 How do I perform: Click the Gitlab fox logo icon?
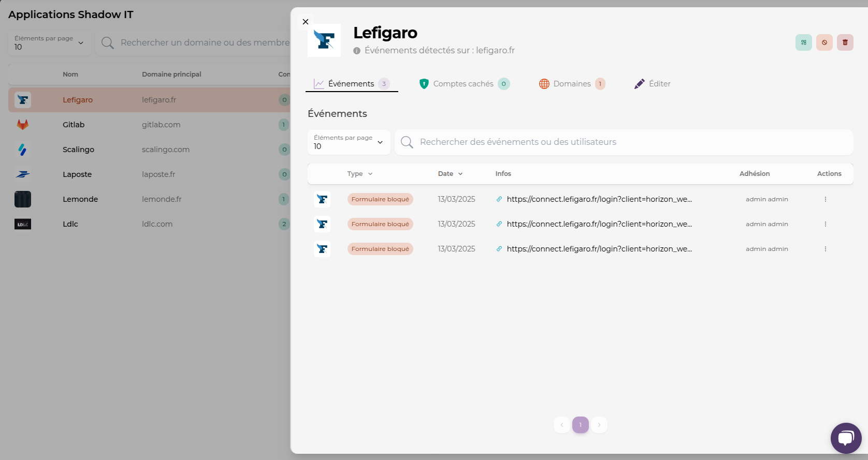pos(23,125)
